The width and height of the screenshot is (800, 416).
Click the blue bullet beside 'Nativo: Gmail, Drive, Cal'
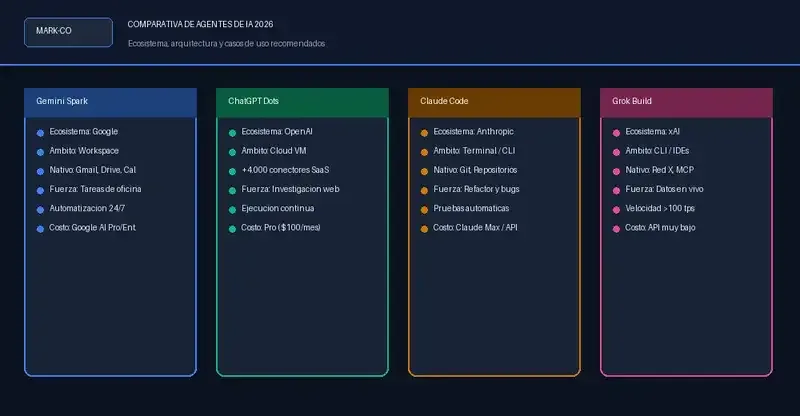point(40,171)
